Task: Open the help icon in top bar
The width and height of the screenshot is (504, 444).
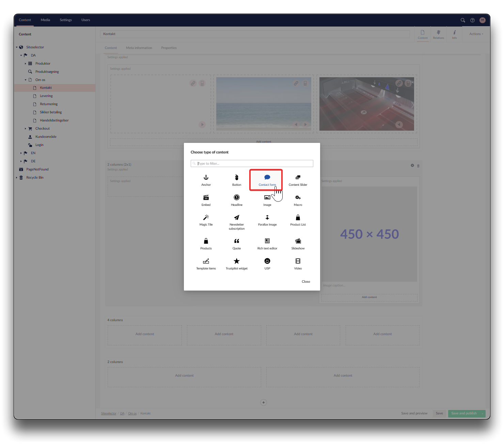Action: (x=472, y=20)
